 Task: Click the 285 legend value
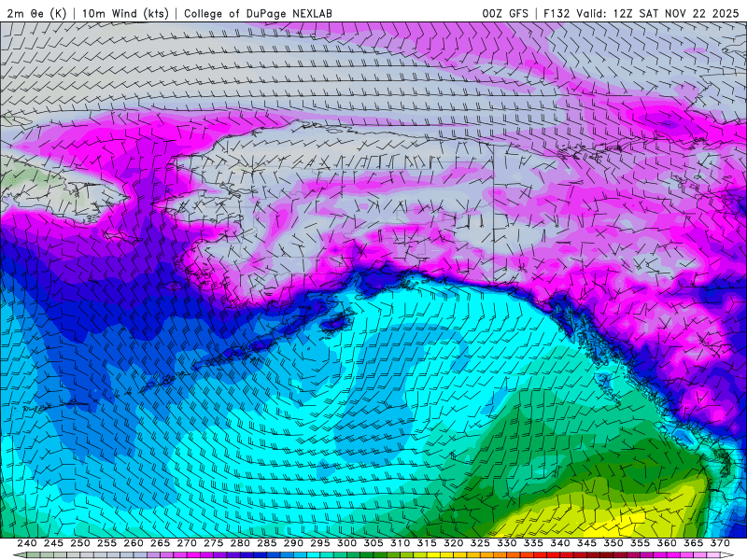click(x=267, y=543)
